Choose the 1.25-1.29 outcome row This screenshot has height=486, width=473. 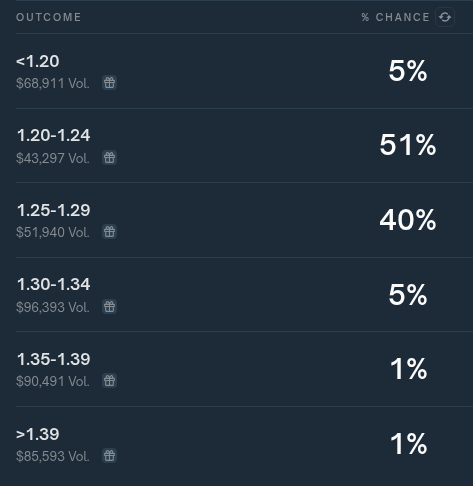click(x=244, y=220)
